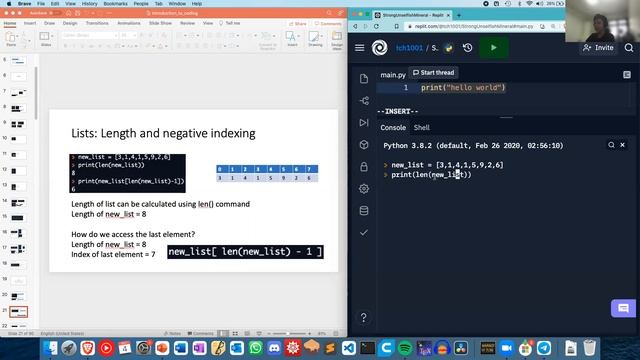Click the PowerPoint zoom slider in status bar

click(289, 333)
